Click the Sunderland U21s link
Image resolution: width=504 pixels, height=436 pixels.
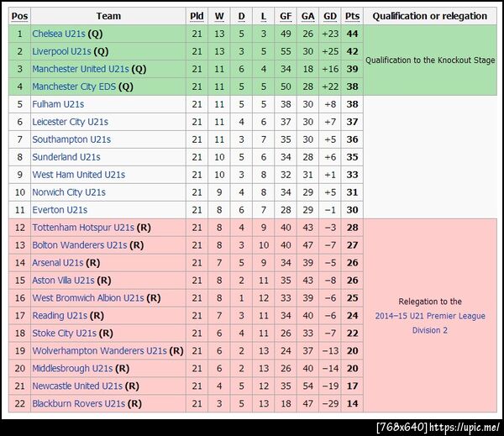(66, 157)
